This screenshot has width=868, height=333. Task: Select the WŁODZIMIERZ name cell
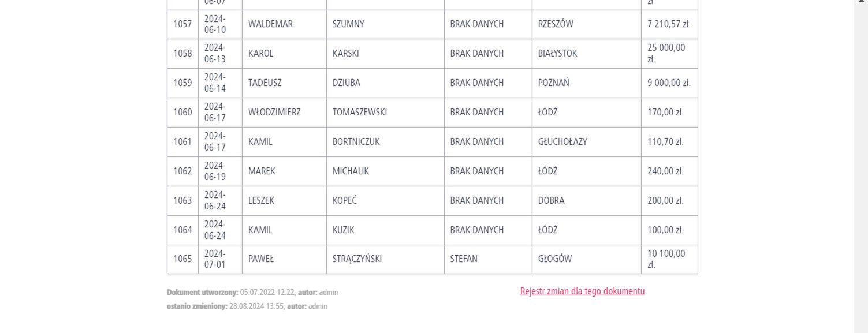274,113
